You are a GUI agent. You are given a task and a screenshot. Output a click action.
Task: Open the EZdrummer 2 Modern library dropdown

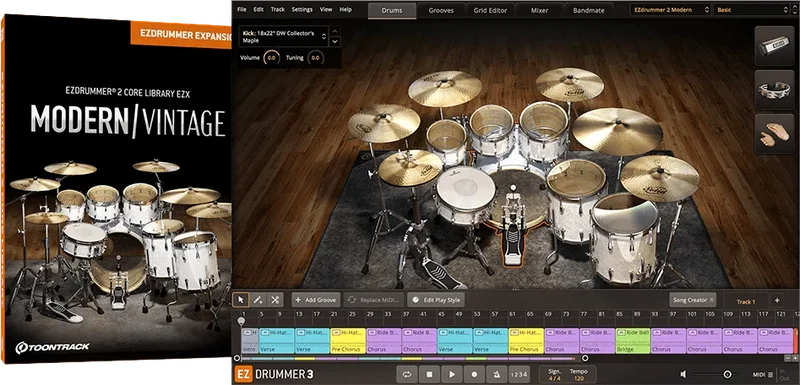tap(670, 9)
